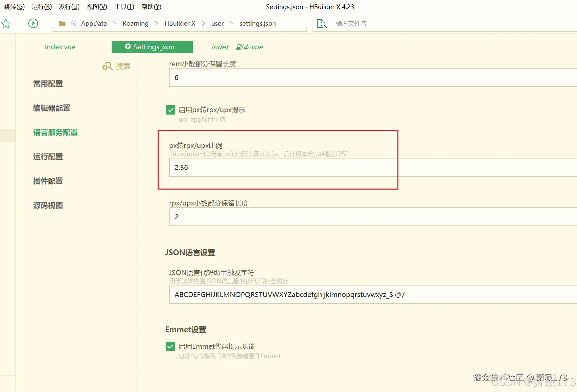
Task: Click the 设计稿基准宽度除以750 hint text
Action: 316,154
